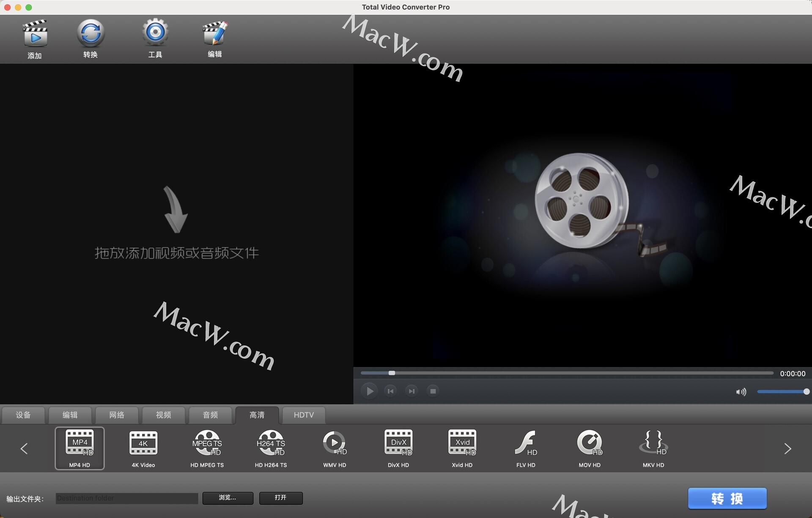The height and width of the screenshot is (518, 812).
Task: Click the file drop area with 拖放添加视频或音频文件
Action: pyautogui.click(x=176, y=234)
